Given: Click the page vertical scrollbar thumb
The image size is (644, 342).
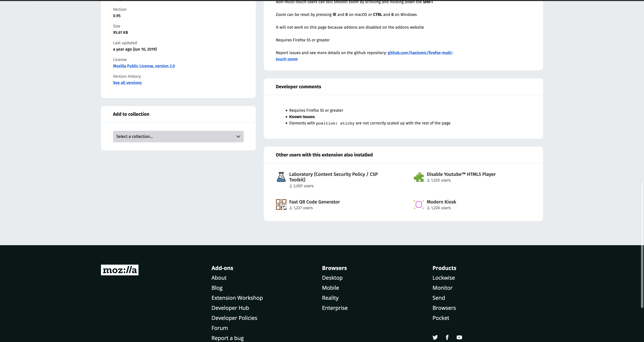Looking at the screenshot, I should point(642,245).
